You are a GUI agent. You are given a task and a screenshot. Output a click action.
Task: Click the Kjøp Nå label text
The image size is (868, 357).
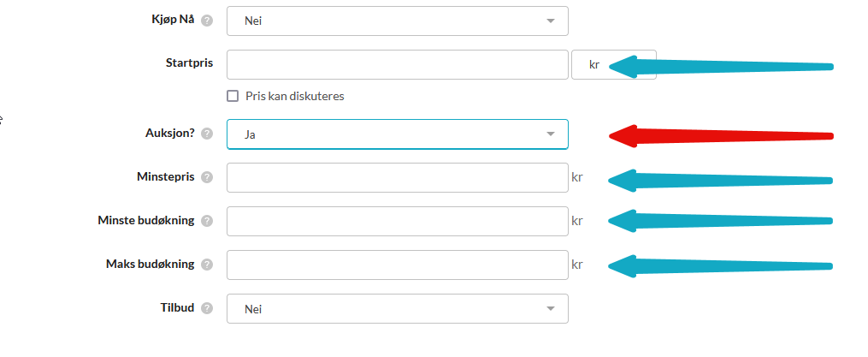[173, 21]
